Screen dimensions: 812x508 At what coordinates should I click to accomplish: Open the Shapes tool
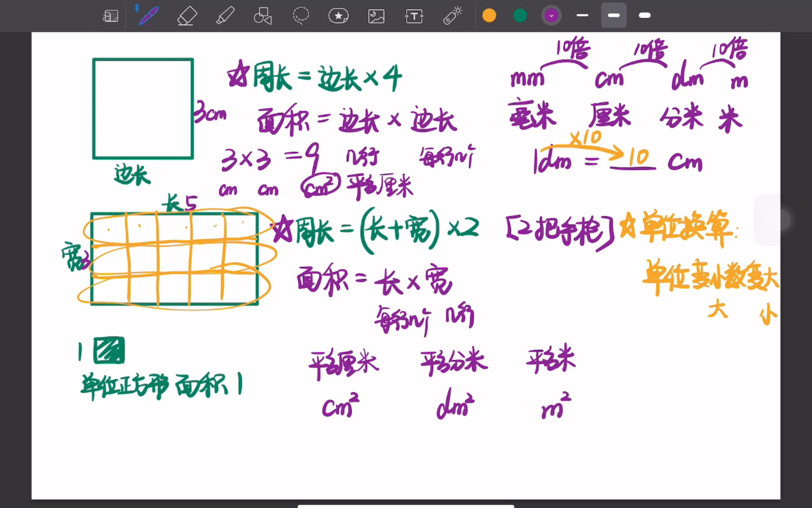(263, 16)
